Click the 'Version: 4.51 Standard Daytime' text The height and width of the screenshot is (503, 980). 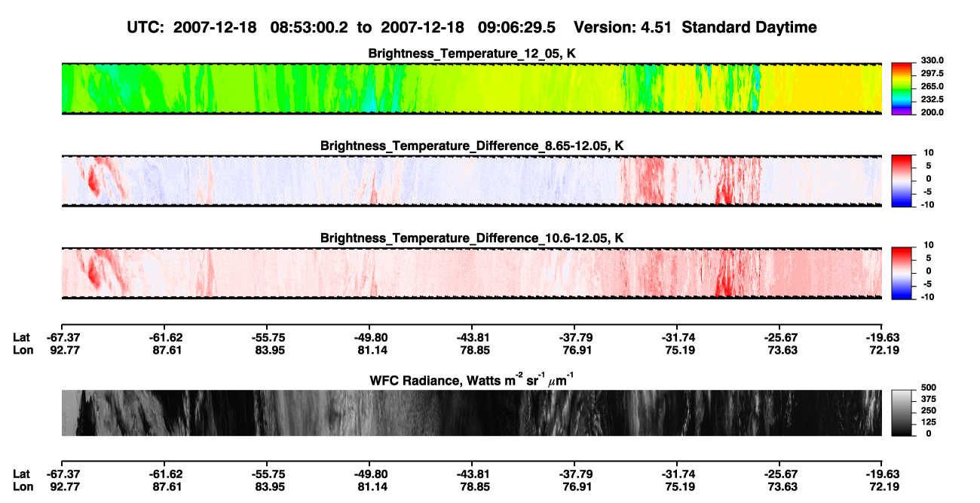695,27
